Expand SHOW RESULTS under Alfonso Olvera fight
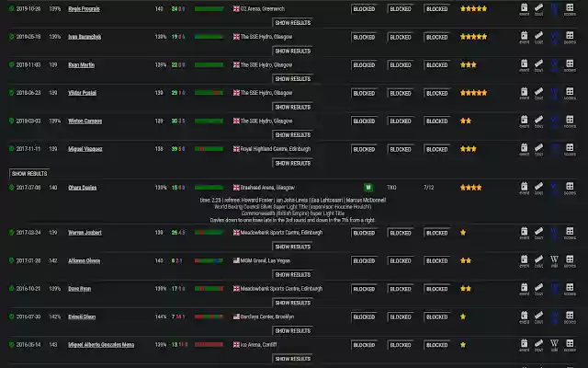The image size is (588, 368). tap(292, 274)
